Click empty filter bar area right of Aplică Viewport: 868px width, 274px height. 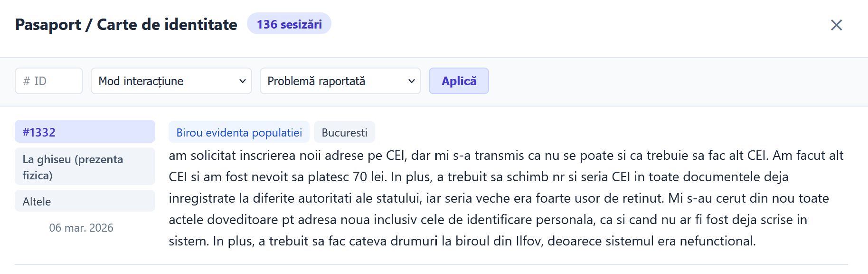[665, 81]
